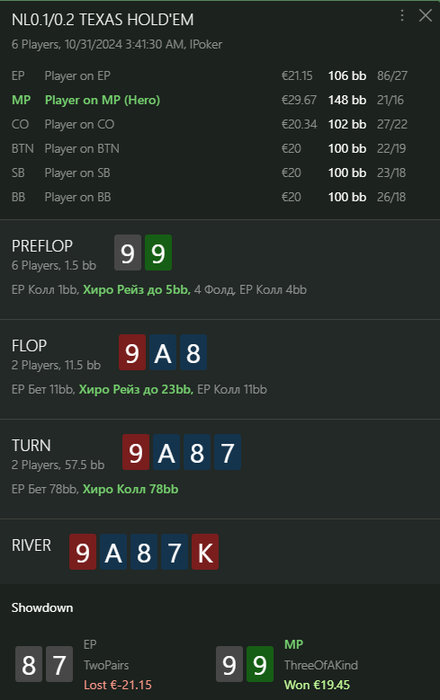Viewport: 440px width, 700px height.
Task: Open the three-dot options menu
Action: [x=402, y=16]
